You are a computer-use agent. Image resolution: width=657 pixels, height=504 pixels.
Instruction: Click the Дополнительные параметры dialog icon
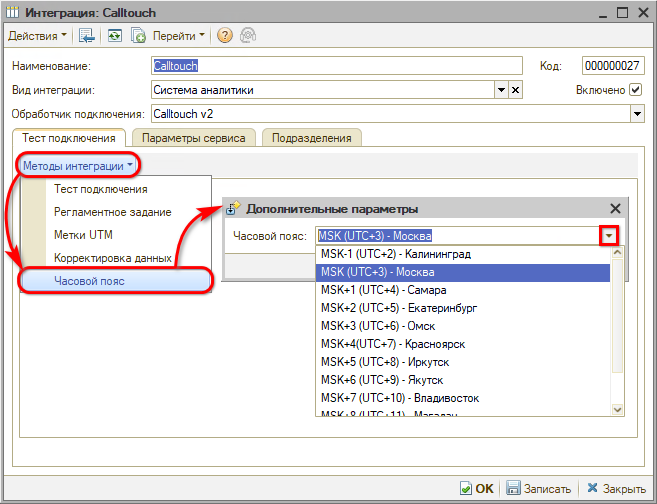[x=233, y=208]
